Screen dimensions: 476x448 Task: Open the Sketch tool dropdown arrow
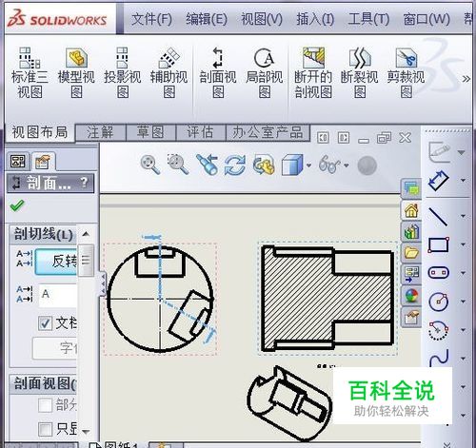click(462, 152)
